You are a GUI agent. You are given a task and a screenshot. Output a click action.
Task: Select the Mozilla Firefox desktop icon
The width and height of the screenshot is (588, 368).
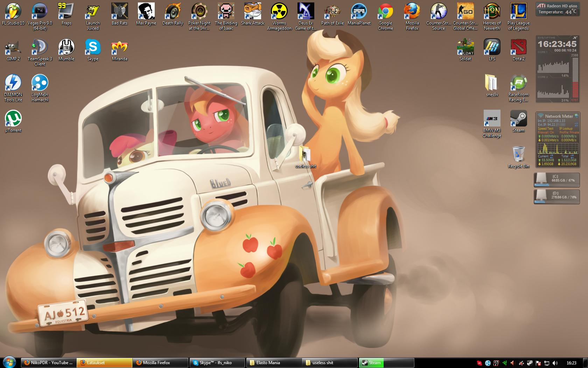click(x=412, y=16)
